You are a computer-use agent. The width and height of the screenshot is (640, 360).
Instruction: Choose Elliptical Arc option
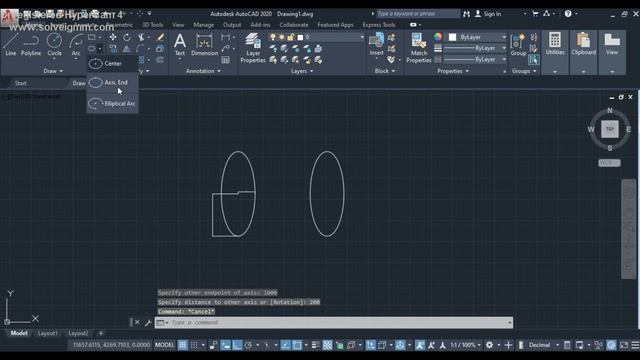point(112,104)
